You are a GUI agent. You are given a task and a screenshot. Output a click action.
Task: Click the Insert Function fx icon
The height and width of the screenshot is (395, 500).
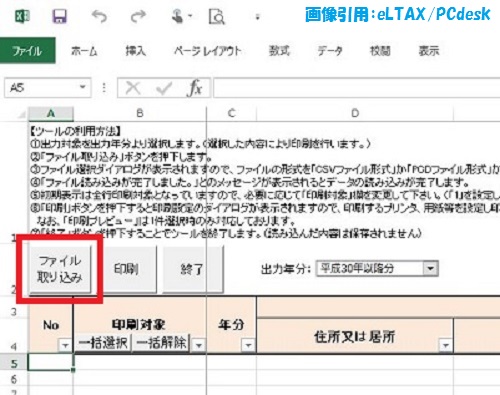195,88
